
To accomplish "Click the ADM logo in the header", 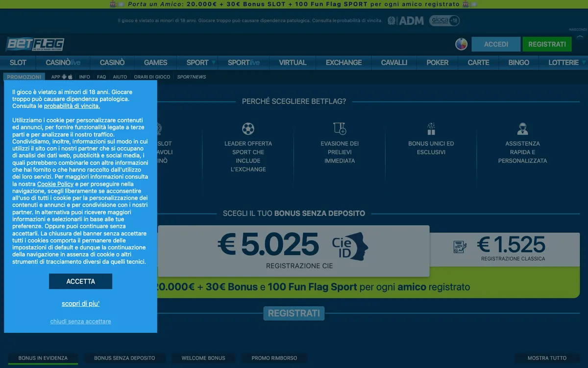I will click(406, 21).
